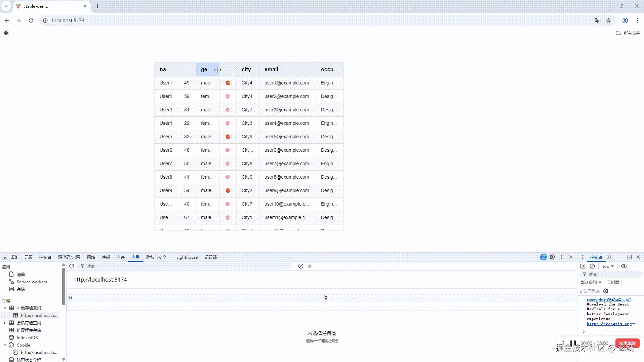
Task: Switch to the Lighthouse tab
Action: [x=187, y=257]
